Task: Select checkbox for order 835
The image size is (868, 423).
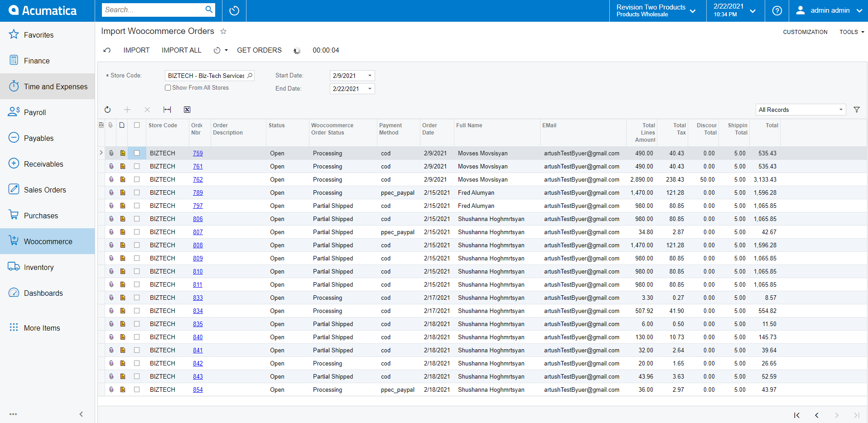Action: coord(137,324)
